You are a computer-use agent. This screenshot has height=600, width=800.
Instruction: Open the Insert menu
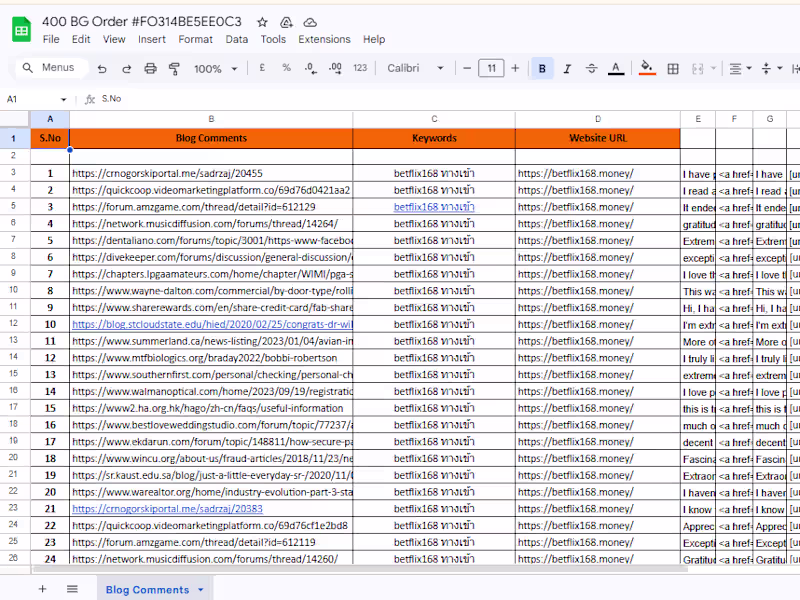(152, 39)
